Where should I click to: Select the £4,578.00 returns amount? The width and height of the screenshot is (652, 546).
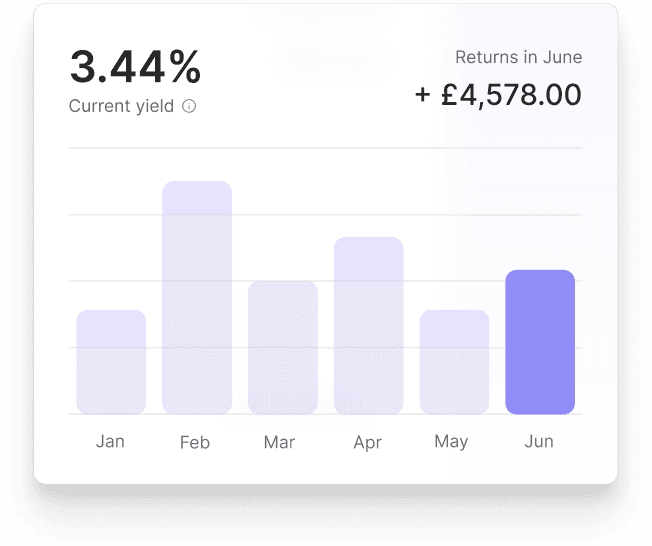tap(511, 95)
